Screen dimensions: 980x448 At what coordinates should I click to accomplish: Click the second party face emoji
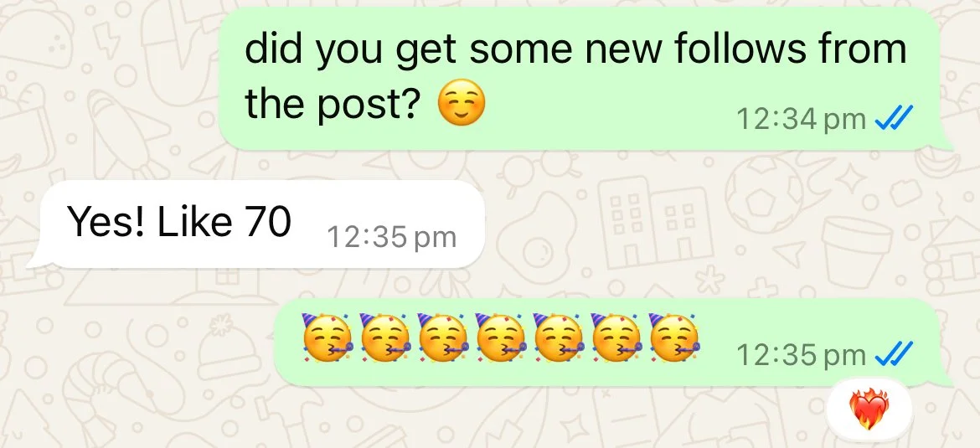[383, 338]
